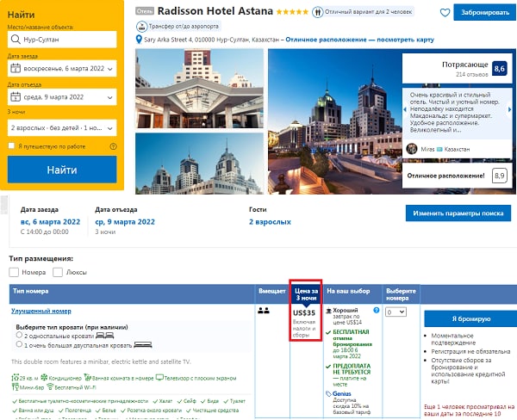Screen dimensions: 517x420
Task: Click the 'US$35' price text
Action: [304, 313]
